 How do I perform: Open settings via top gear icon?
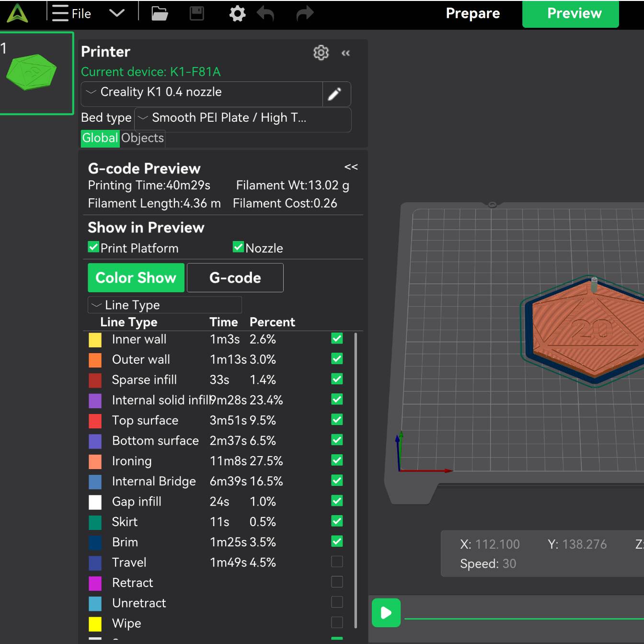click(237, 13)
